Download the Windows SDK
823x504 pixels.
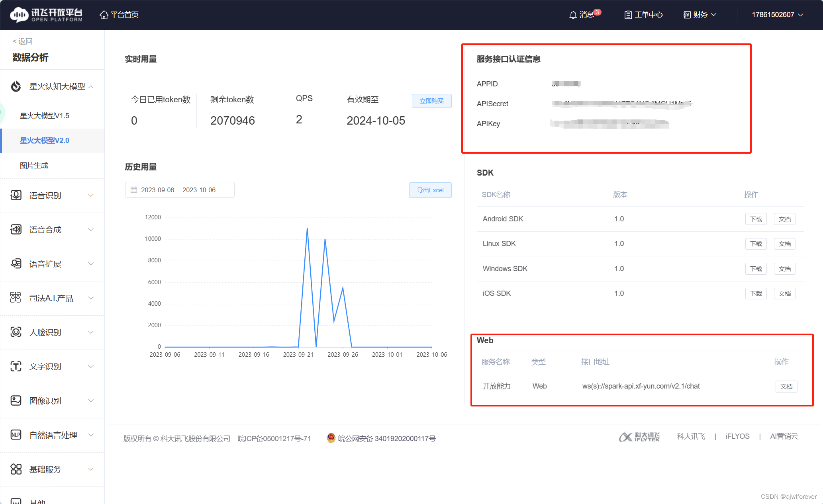click(x=756, y=269)
